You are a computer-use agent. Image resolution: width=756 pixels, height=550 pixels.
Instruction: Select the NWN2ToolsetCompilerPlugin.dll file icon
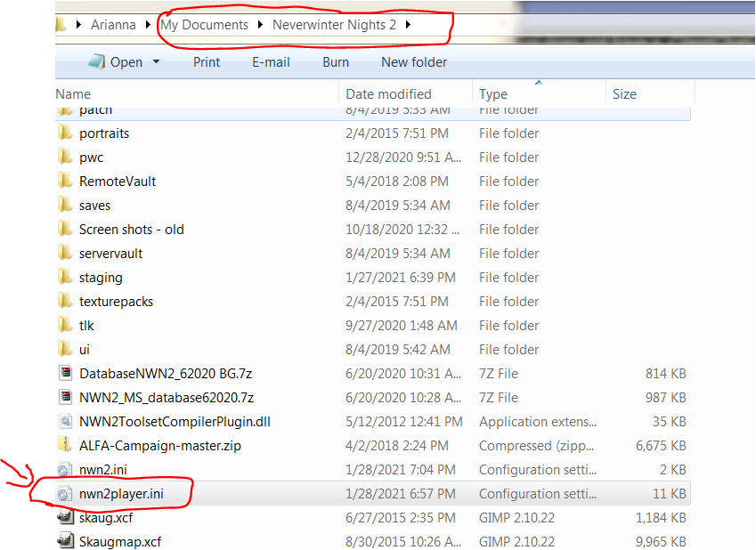[65, 421]
